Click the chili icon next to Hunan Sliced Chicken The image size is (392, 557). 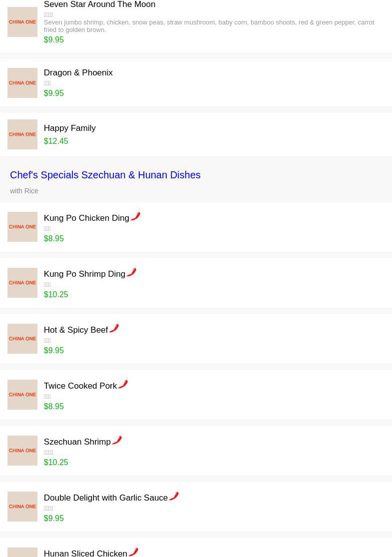[133, 552]
